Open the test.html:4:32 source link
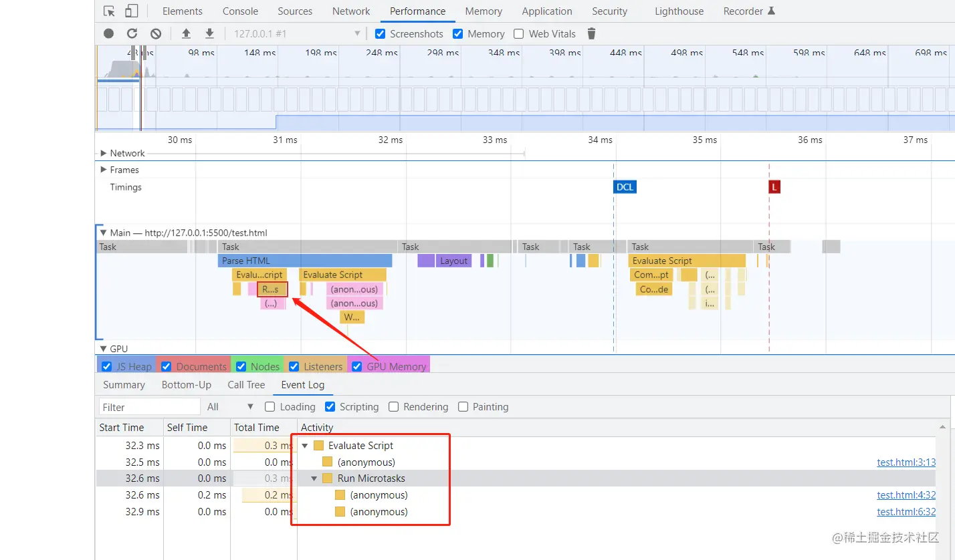955x560 pixels. click(906, 495)
